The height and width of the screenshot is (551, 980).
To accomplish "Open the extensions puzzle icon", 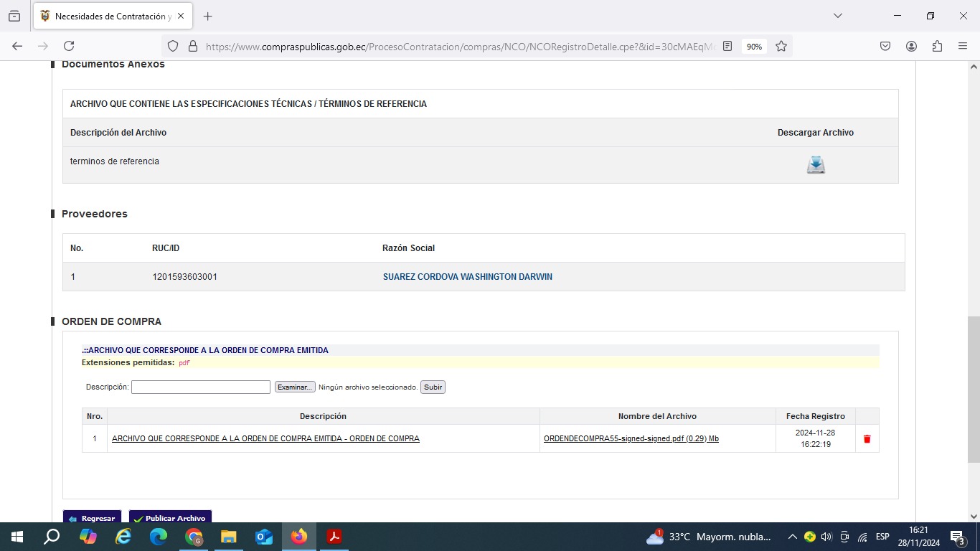I will 937,46.
